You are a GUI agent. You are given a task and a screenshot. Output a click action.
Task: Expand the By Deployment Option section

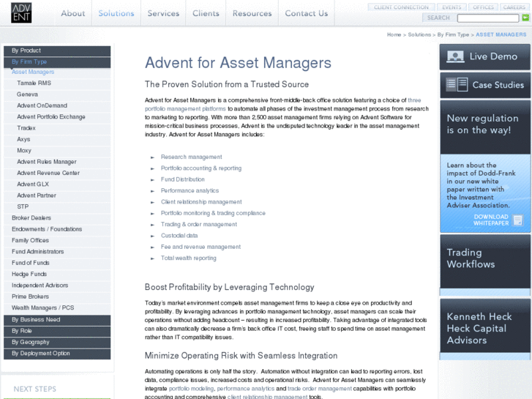57,353
